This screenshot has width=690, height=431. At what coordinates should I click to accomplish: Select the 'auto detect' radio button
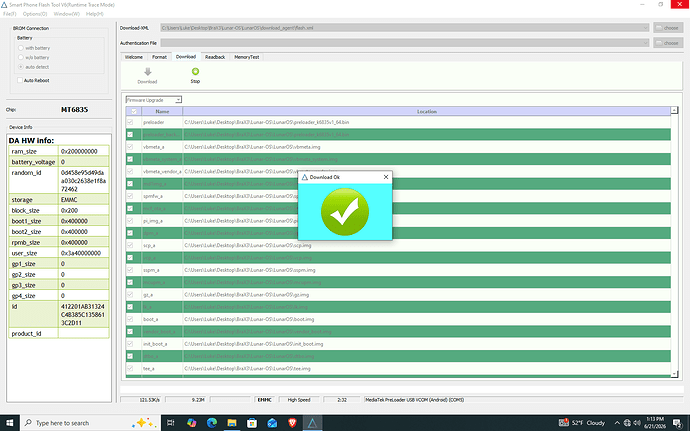point(21,67)
